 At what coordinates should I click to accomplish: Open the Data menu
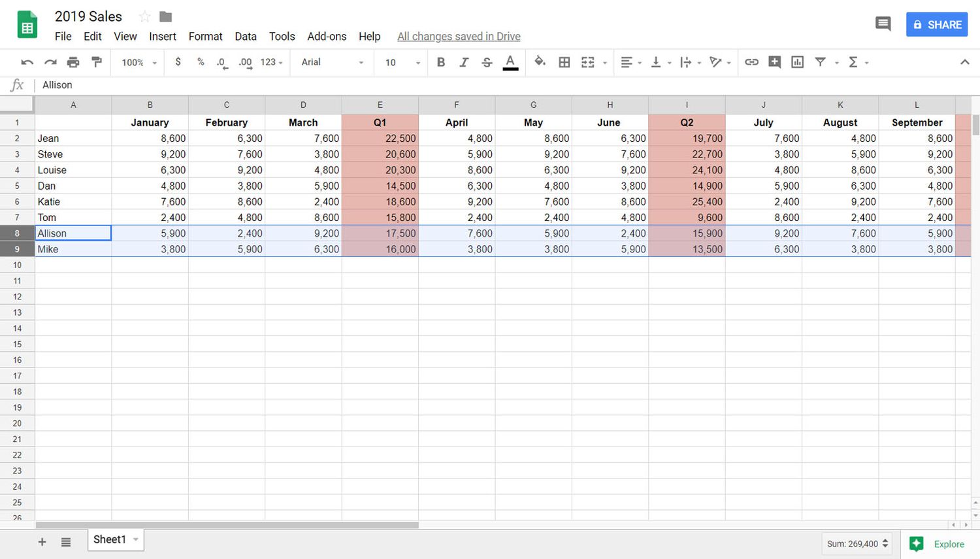coord(246,37)
